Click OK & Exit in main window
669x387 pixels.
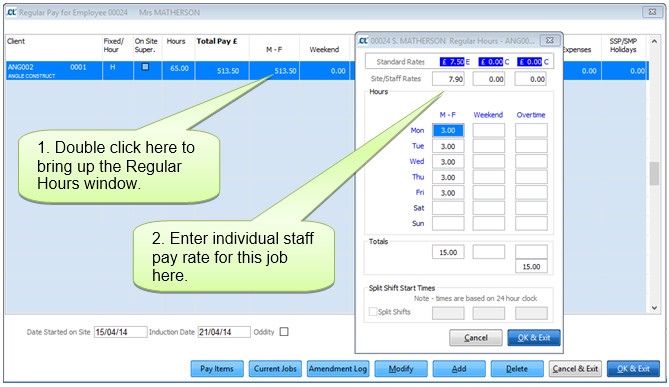point(633,369)
